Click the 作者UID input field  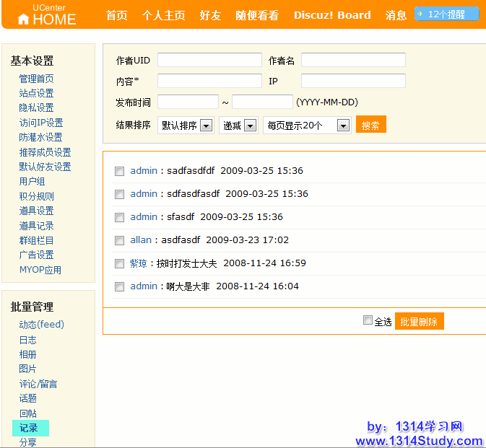(x=209, y=60)
